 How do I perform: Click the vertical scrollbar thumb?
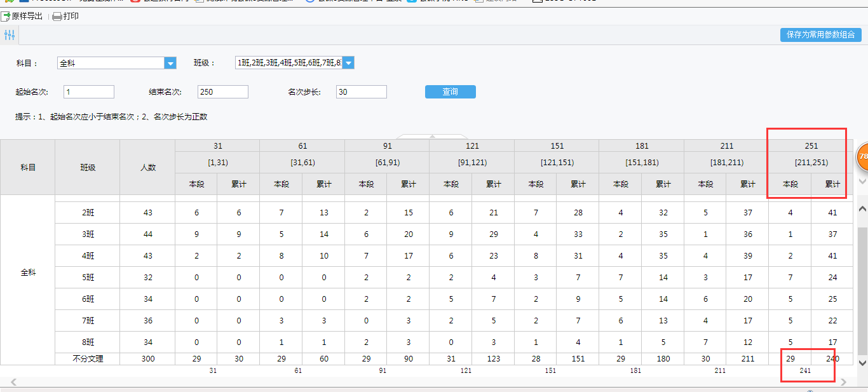862,290
